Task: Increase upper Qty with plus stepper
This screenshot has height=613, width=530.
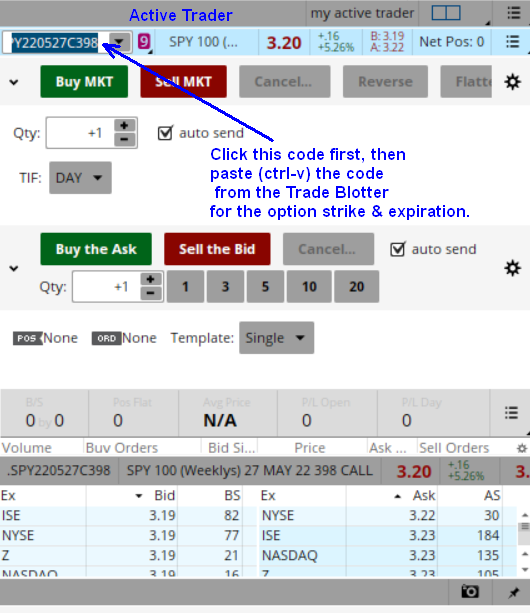Action: click(125, 125)
